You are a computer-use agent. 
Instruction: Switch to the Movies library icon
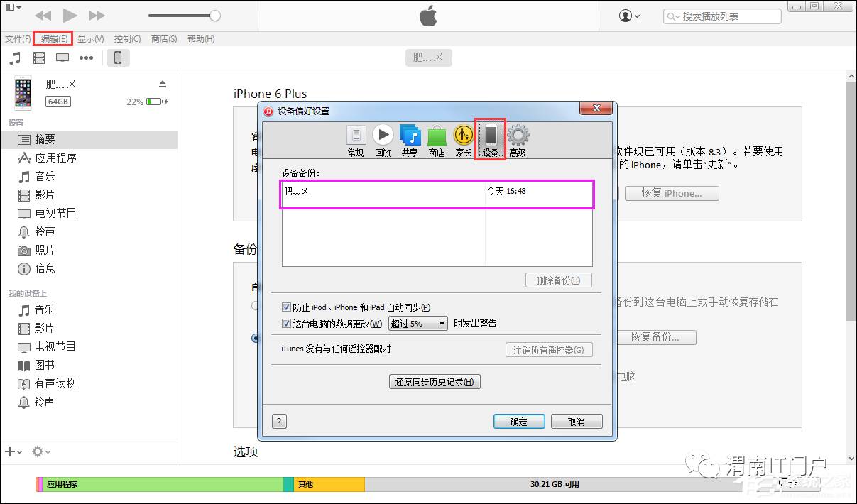(39, 58)
